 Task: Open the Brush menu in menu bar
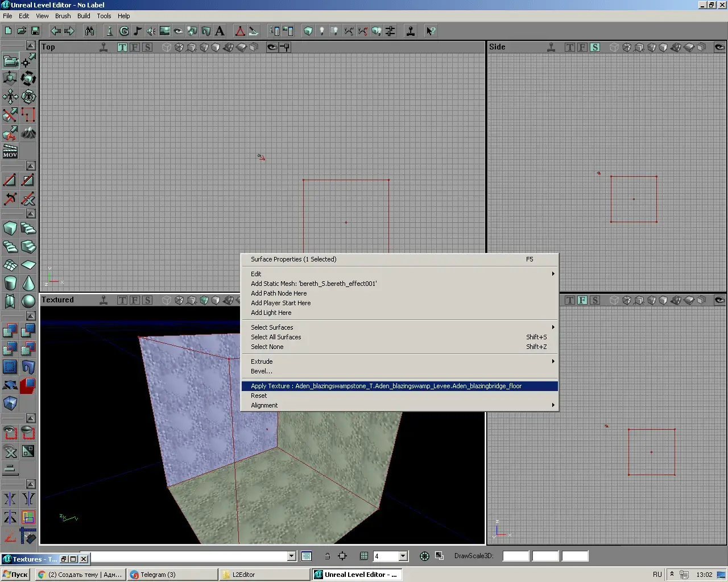click(63, 16)
